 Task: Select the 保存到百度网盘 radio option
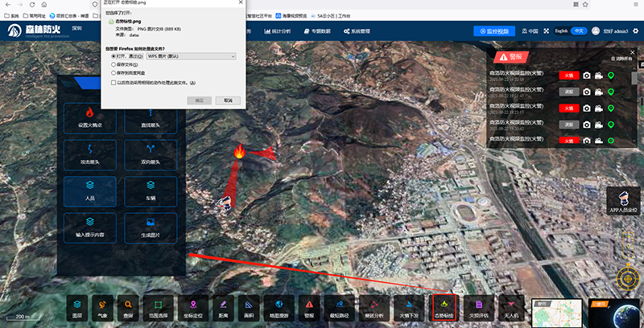[x=114, y=72]
